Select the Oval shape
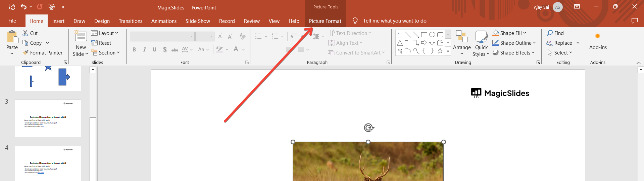 point(432,34)
